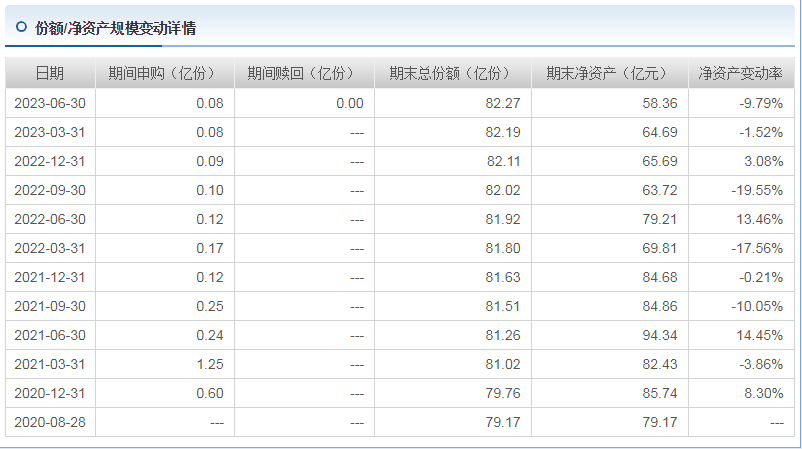This screenshot has height=449, width=802.
Task: Click redemption value 0.00 in 2023-06-30 row
Action: click(350, 103)
